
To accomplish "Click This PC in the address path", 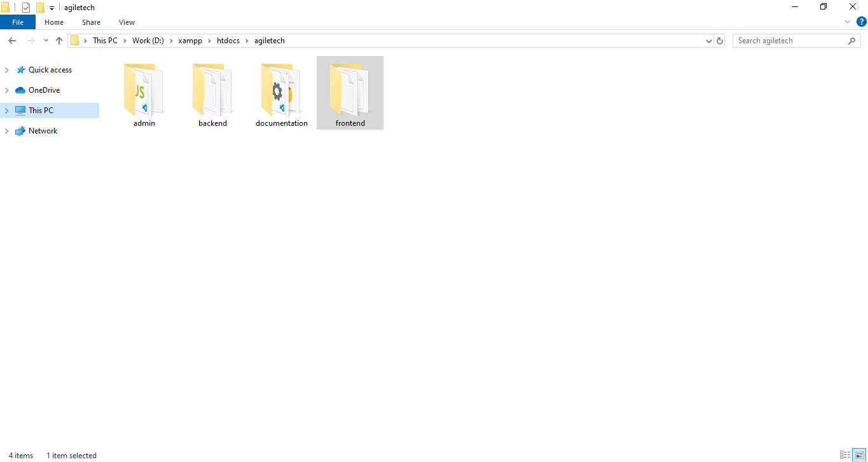I will click(105, 41).
